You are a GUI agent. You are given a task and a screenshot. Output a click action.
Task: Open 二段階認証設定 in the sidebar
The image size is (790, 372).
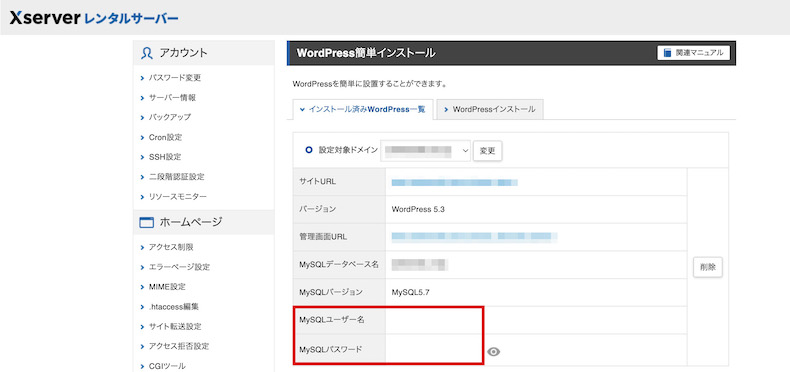(176, 176)
